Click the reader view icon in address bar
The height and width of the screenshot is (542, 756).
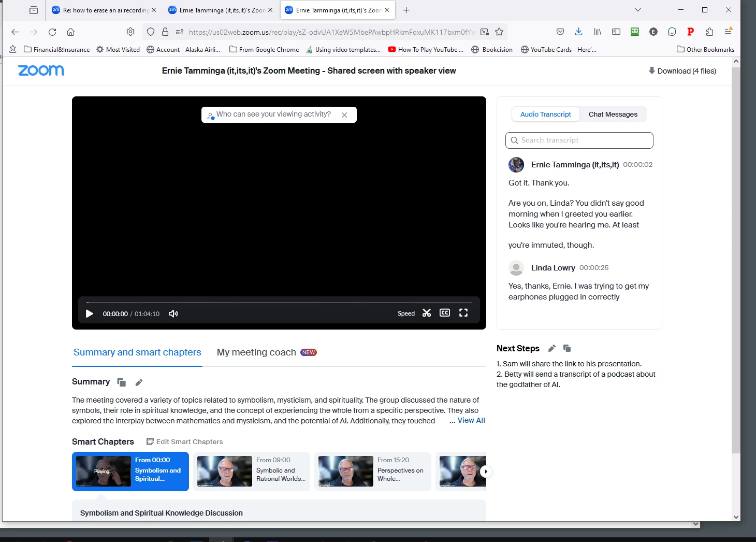pyautogui.click(x=485, y=32)
